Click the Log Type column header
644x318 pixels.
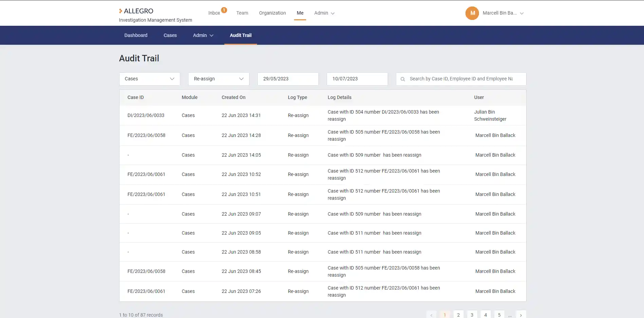(x=297, y=97)
